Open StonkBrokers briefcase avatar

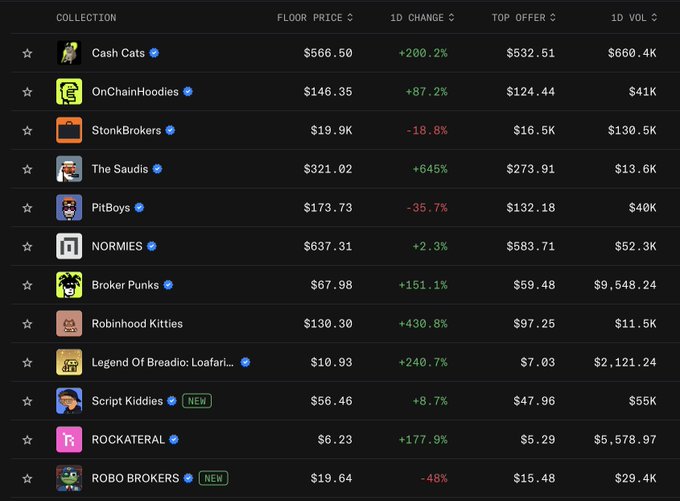69,130
